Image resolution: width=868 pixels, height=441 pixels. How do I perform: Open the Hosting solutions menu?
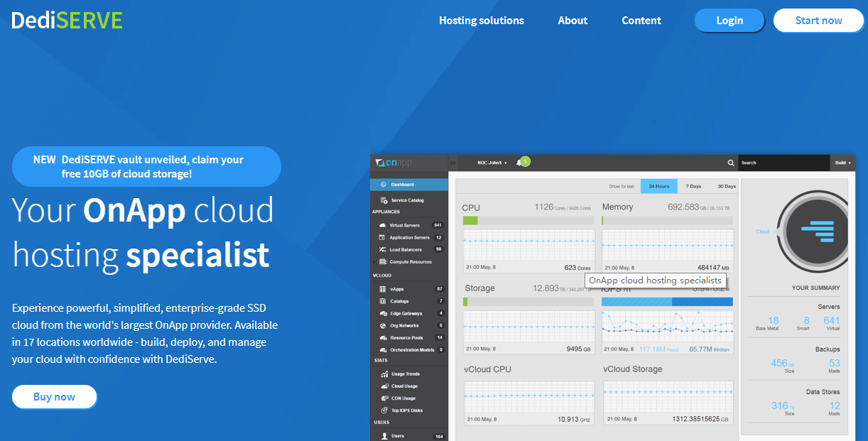pyautogui.click(x=482, y=21)
